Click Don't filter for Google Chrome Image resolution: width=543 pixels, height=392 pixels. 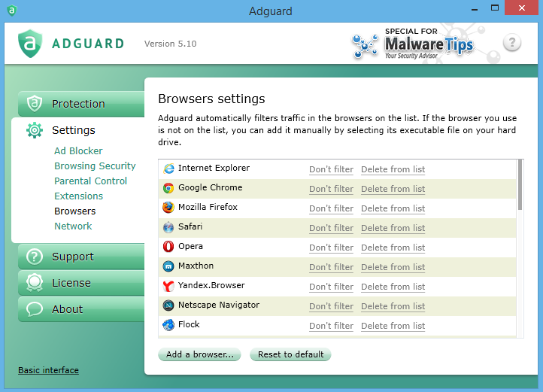pyautogui.click(x=331, y=189)
